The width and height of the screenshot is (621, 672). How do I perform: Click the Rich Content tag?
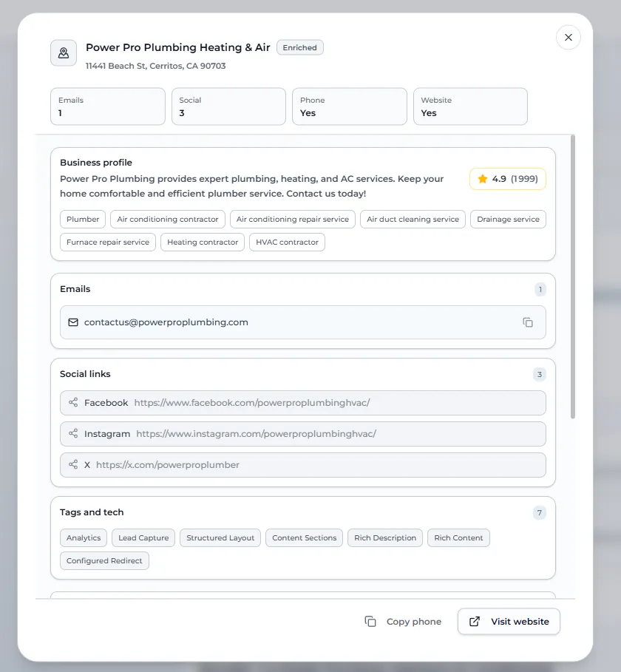tap(458, 538)
